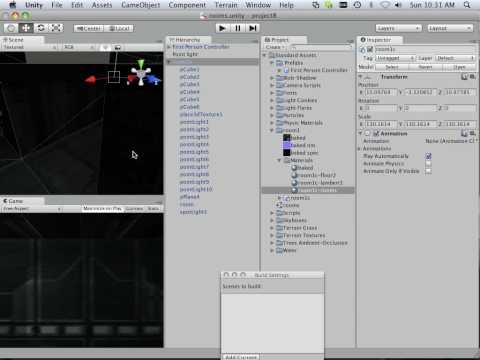
Task: Open the File menu
Action: click(x=57, y=5)
